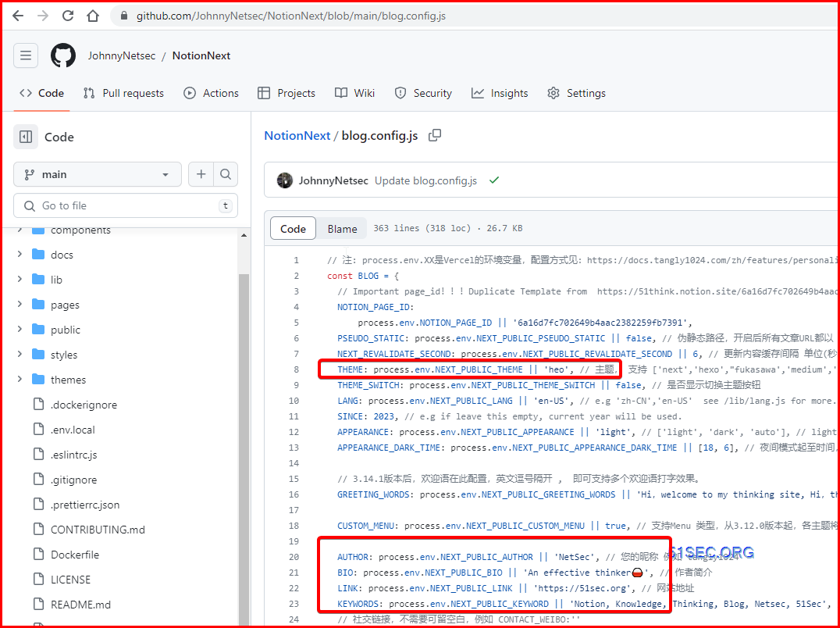The image size is (840, 628).
Task: Open the Wiki tab
Action: click(354, 93)
